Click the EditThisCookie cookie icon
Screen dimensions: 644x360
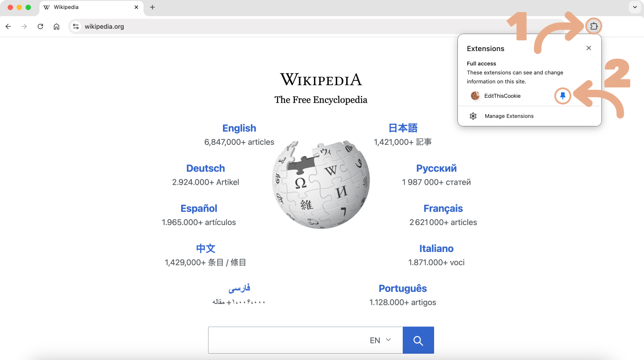tap(475, 96)
